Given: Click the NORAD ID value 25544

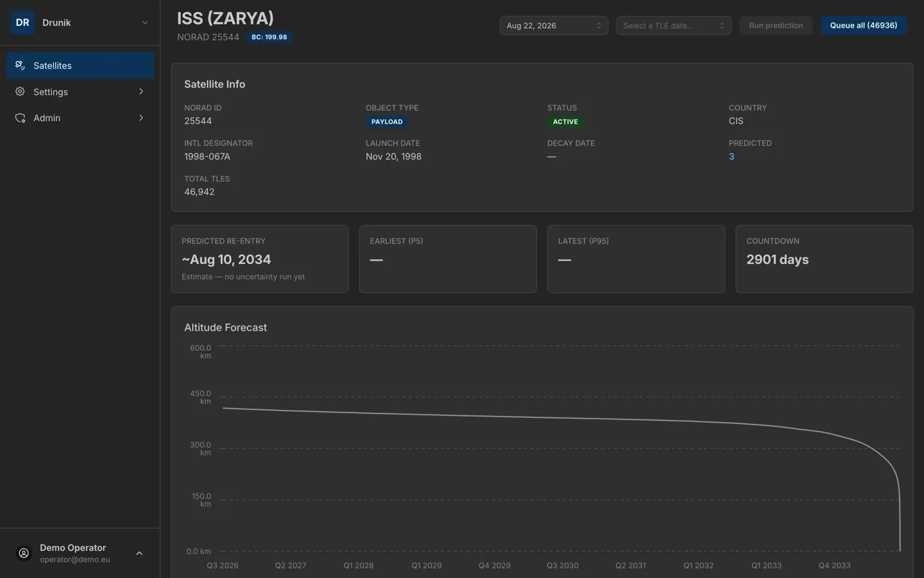Looking at the screenshot, I should pos(198,121).
